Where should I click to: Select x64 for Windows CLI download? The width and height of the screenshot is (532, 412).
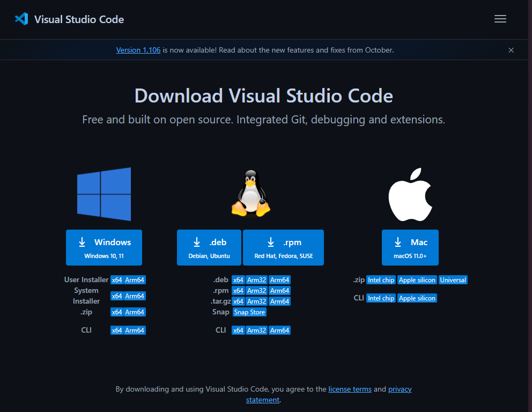pyautogui.click(x=117, y=330)
